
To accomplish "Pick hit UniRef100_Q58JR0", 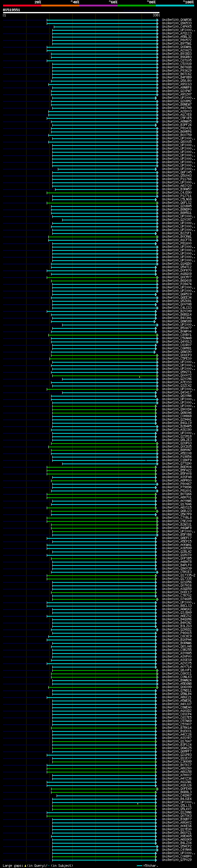I will coord(176,81).
